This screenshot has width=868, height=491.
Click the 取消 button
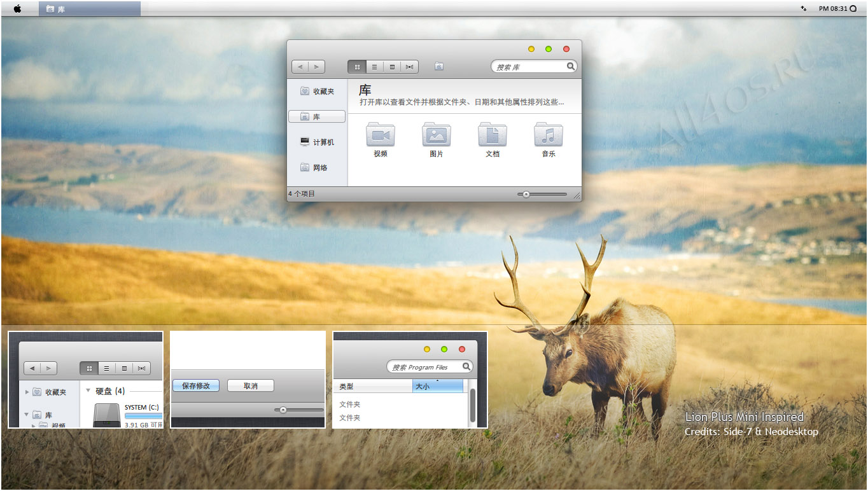pyautogui.click(x=251, y=385)
